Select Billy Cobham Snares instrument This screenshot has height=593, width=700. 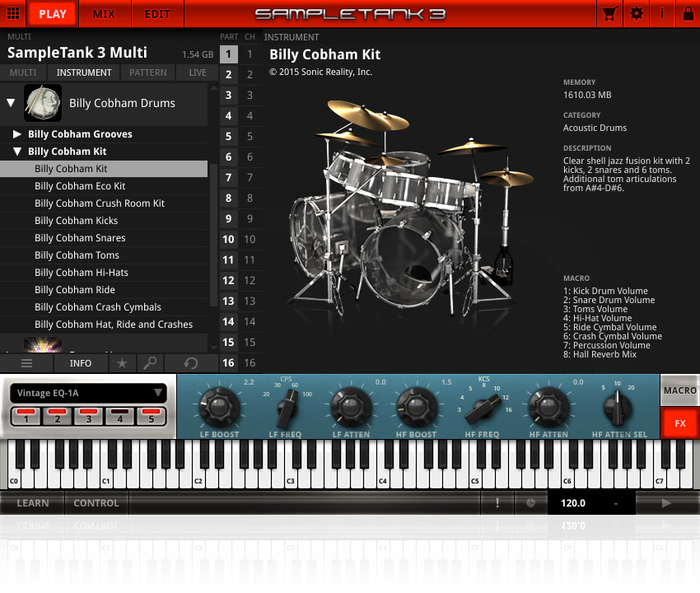104,238
